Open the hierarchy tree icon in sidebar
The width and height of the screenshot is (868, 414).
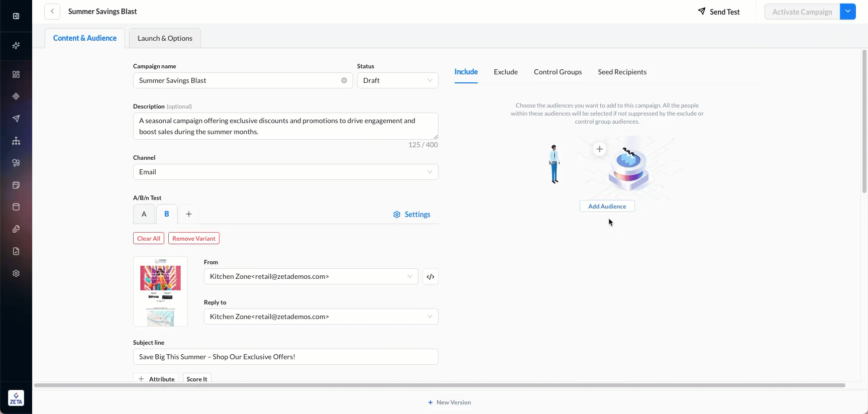tap(16, 141)
